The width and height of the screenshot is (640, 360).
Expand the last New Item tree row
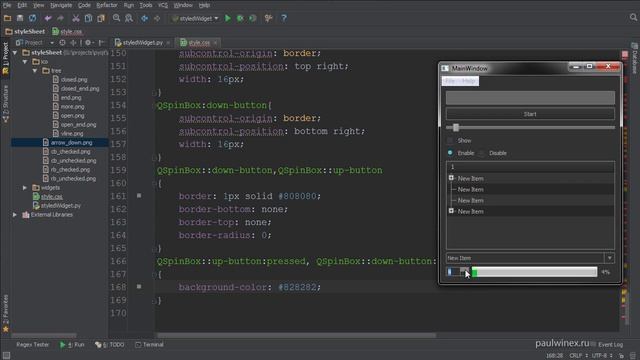[x=451, y=211]
